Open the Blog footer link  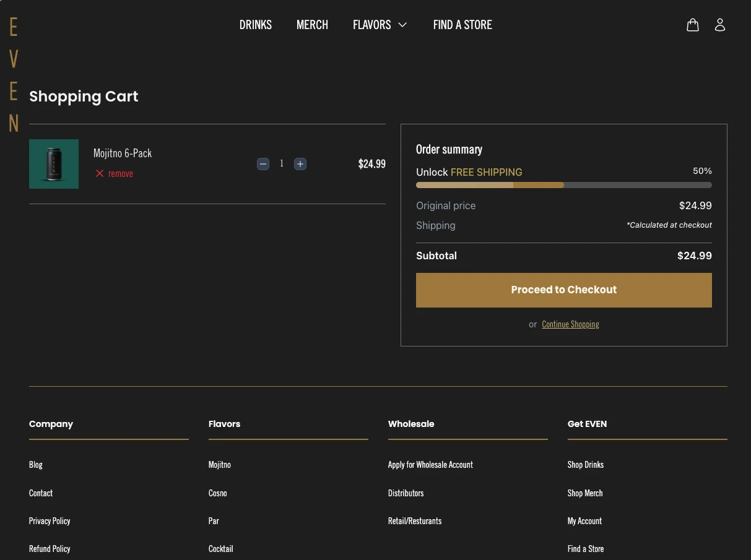[36, 465]
